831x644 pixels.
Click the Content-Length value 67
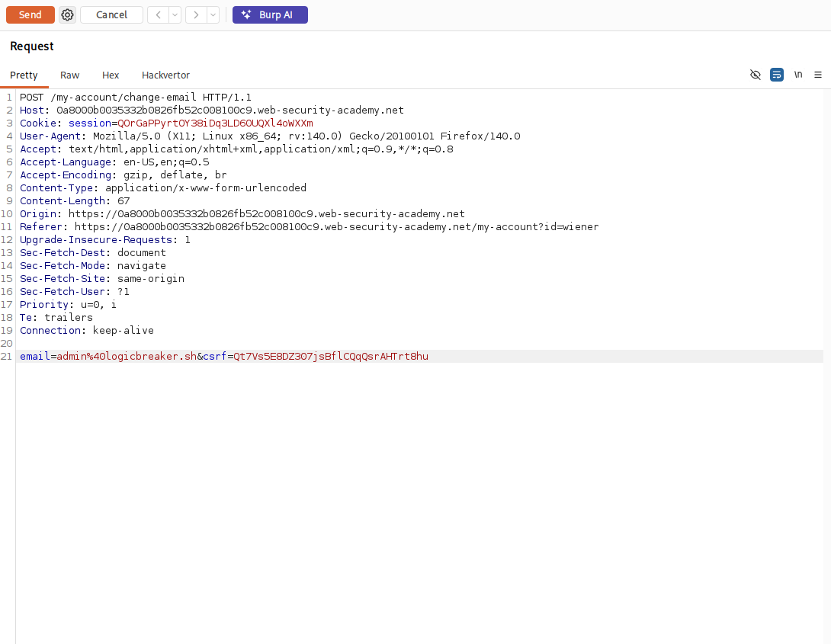[x=124, y=200]
